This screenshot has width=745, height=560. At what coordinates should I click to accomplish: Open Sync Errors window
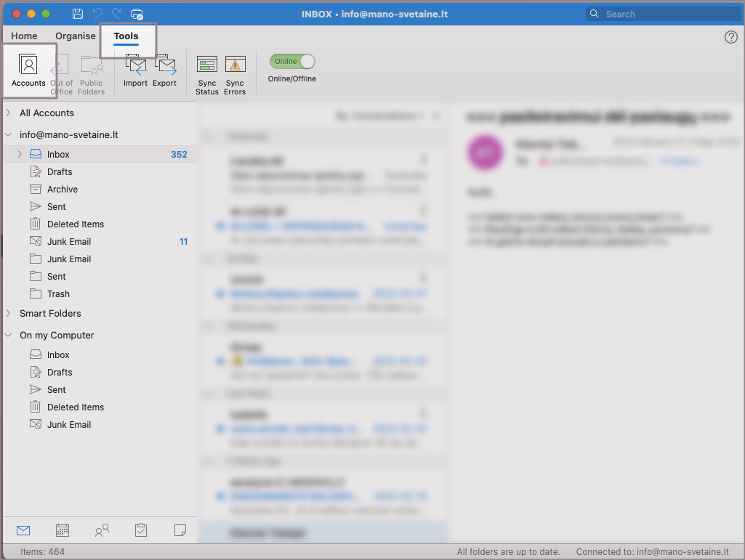(x=235, y=67)
